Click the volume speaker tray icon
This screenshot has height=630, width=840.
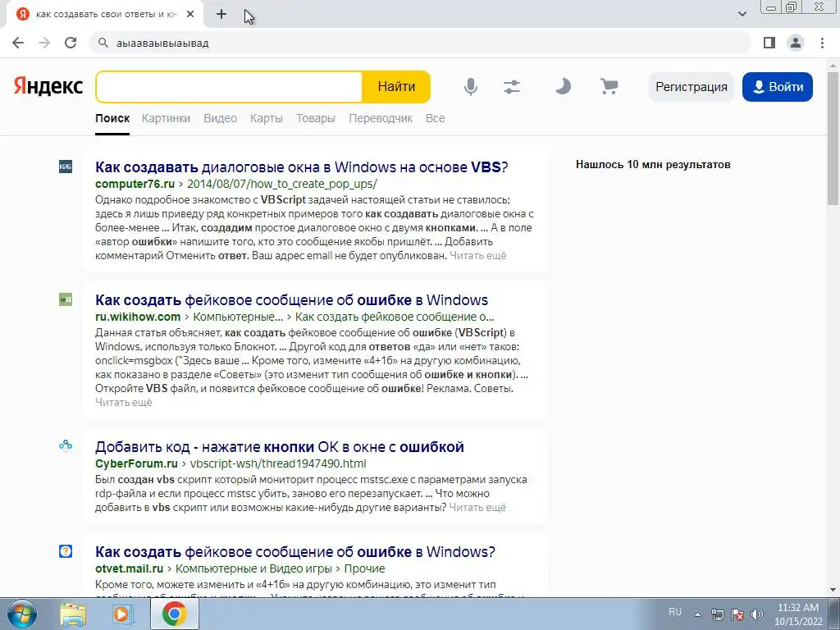[757, 614]
